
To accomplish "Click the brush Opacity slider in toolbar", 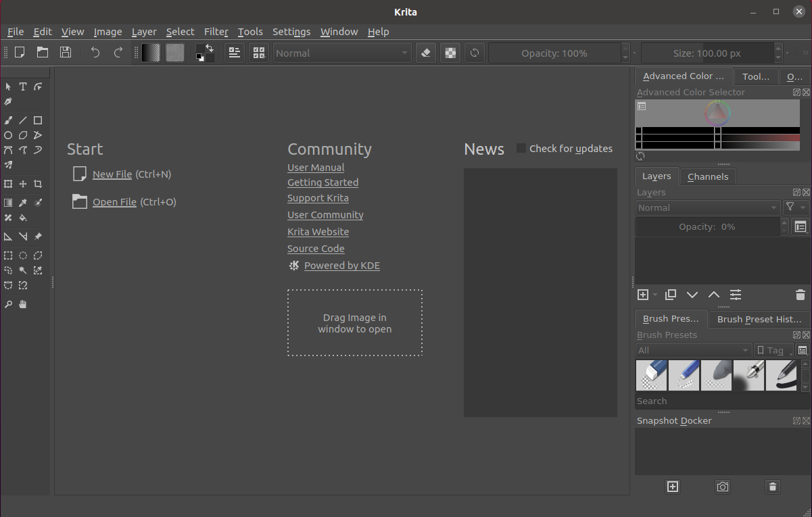I will click(554, 53).
